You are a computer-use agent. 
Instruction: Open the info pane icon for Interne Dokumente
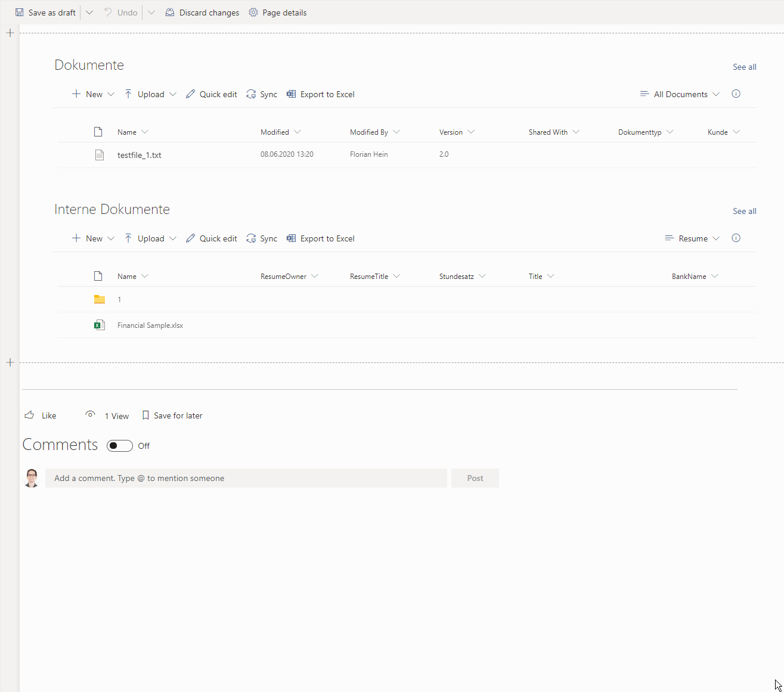[736, 238]
